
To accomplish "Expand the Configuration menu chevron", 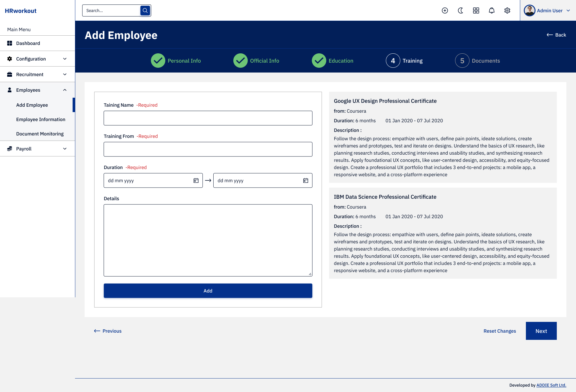I will (65, 59).
